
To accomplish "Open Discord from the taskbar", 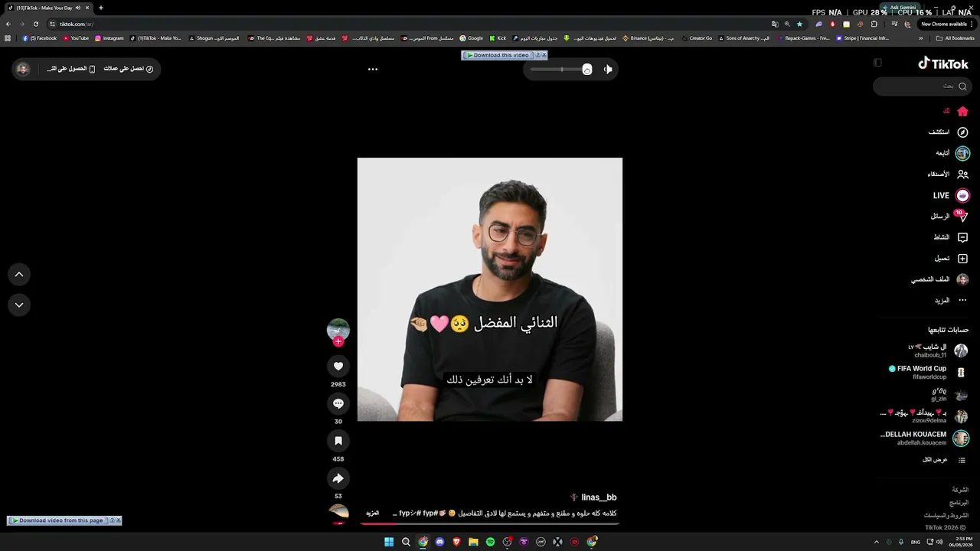I will pyautogui.click(x=439, y=542).
